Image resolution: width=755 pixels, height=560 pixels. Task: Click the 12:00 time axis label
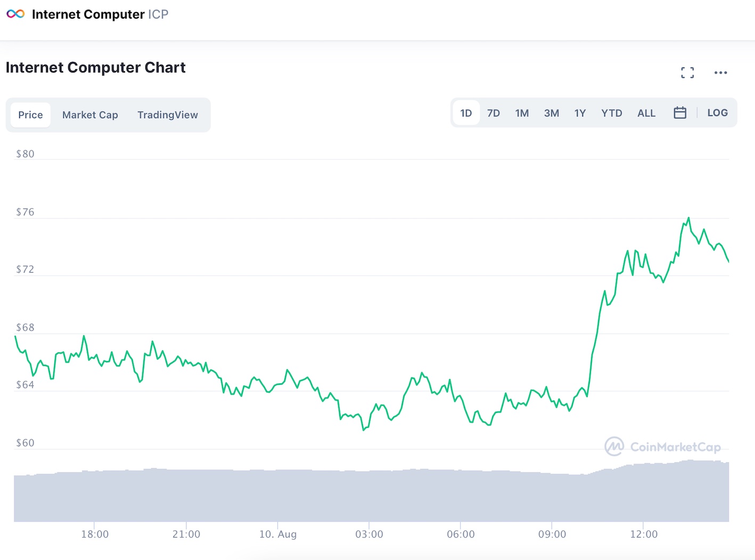tap(644, 534)
